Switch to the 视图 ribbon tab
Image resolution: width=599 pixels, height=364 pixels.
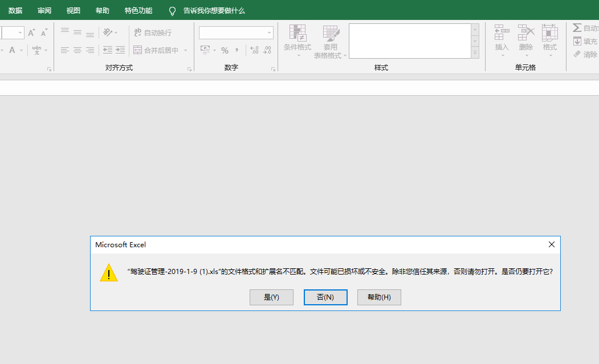tap(74, 11)
